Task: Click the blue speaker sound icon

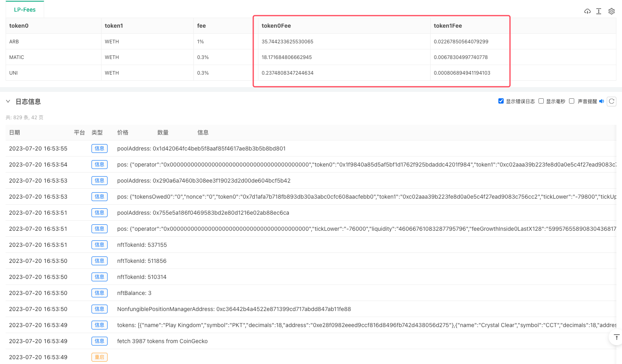Action: [602, 101]
